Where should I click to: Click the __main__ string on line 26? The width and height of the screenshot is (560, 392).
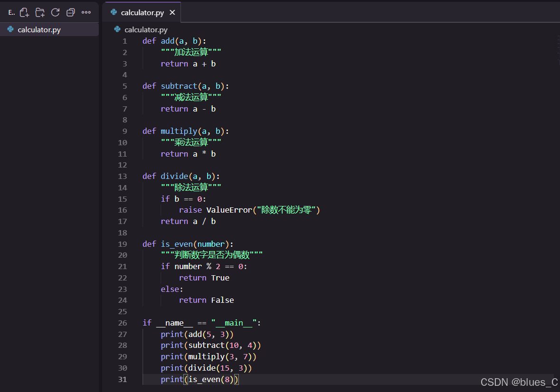pos(234,323)
